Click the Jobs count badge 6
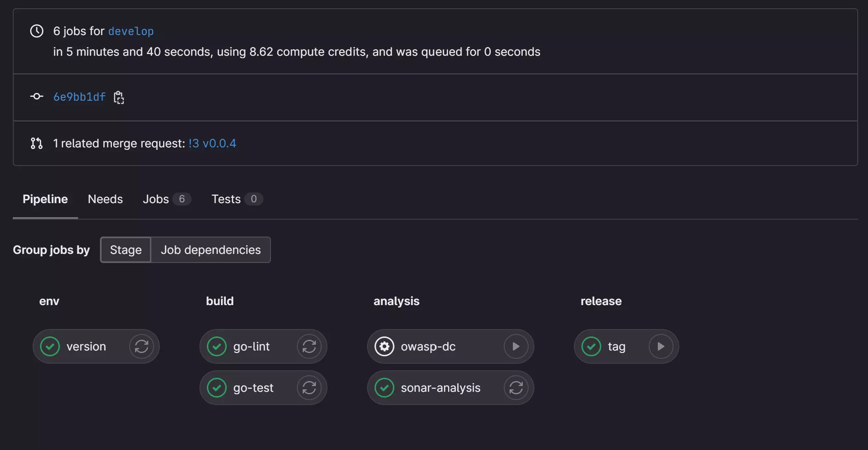Screen dimensions: 868x450 (x=182, y=199)
